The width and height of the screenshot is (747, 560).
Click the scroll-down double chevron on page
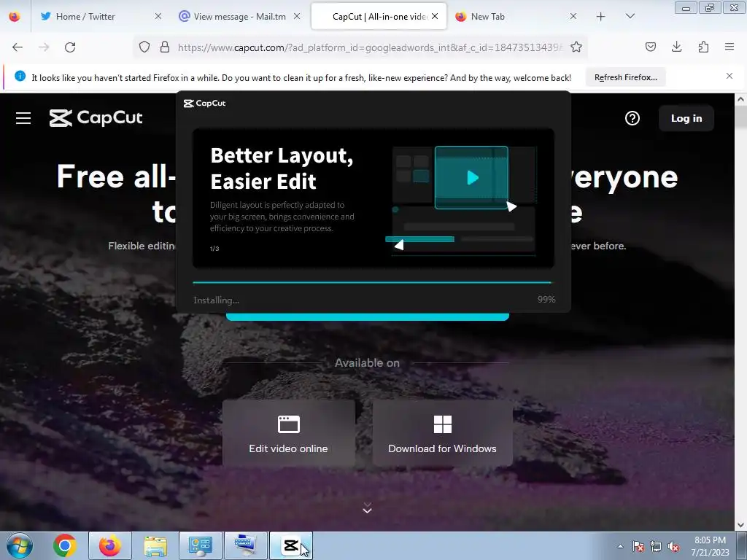[x=367, y=507]
